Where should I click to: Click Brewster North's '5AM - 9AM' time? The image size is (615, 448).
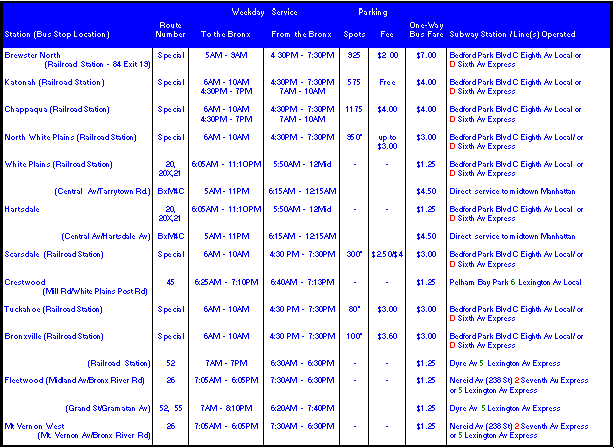point(226,55)
